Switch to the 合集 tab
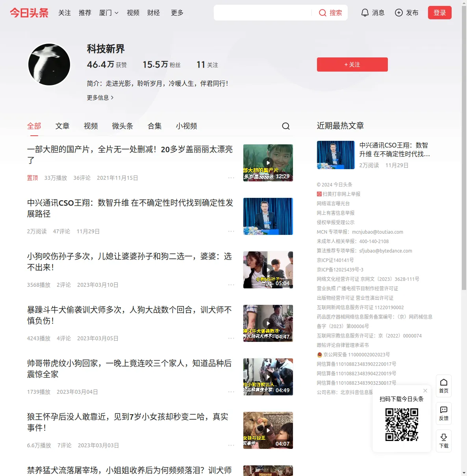The image size is (467, 476). coord(155,126)
